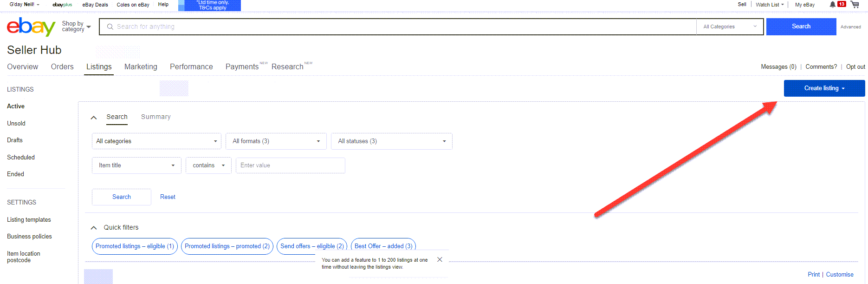
Task: Open the Performance tab
Action: click(191, 67)
